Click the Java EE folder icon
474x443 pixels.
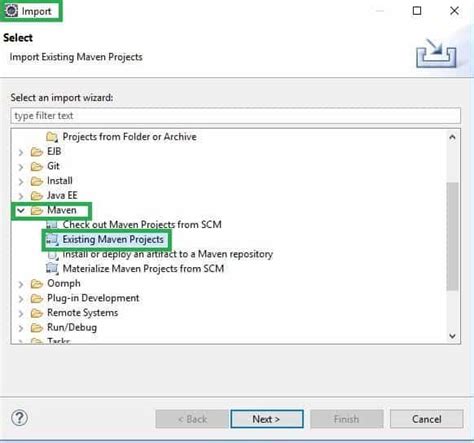click(x=37, y=195)
